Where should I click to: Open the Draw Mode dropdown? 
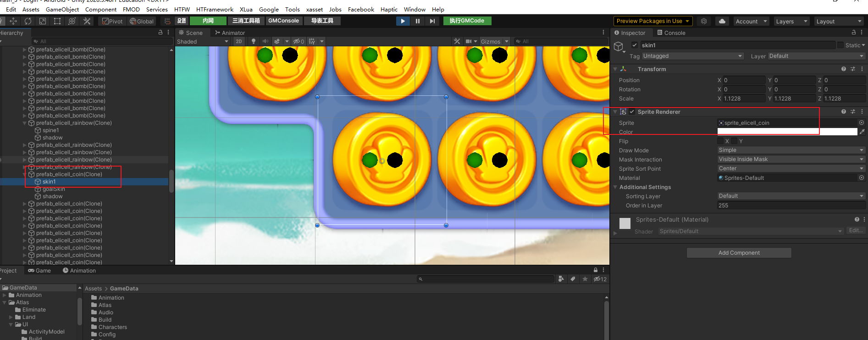tap(791, 150)
